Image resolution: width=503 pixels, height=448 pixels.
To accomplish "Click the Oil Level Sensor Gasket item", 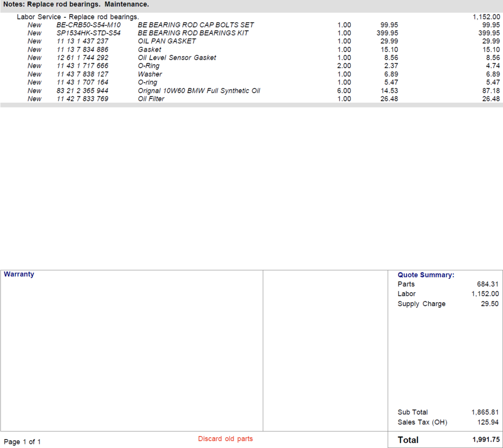I will click(177, 58).
